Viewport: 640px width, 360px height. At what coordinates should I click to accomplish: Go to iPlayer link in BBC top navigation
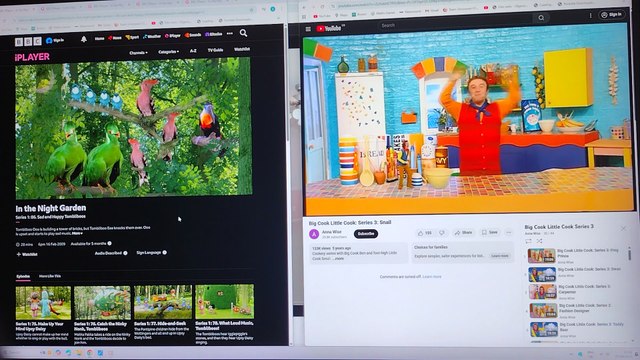click(x=173, y=36)
